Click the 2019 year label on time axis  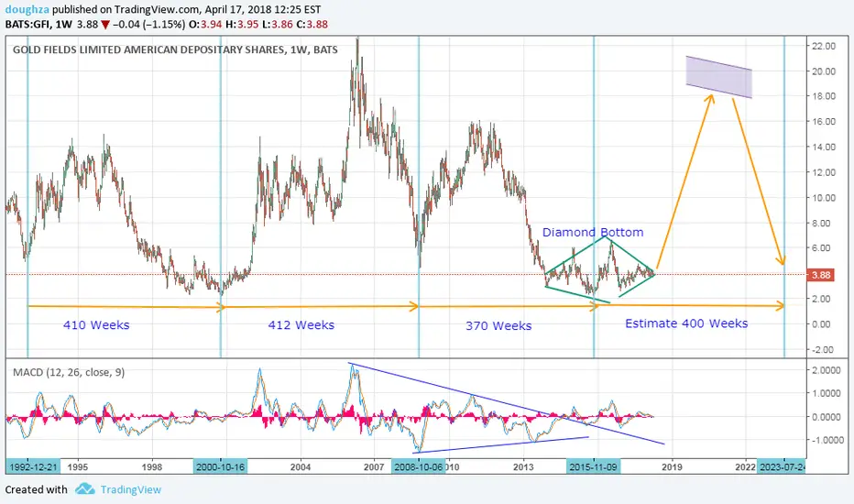coord(672,467)
